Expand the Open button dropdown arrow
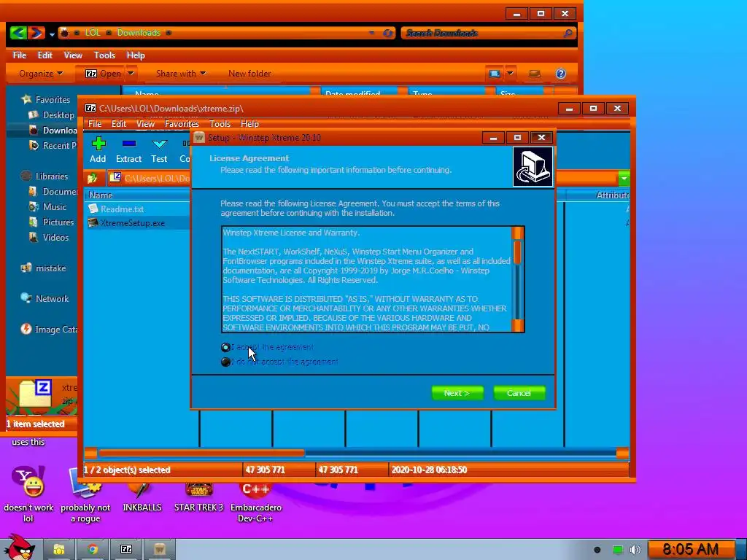Screen dimensions: 747x560 [x=131, y=74]
